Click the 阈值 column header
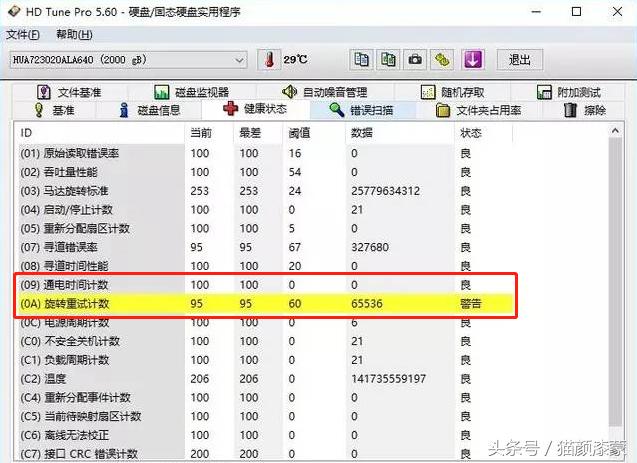Screen dimensions: 637x463 314,133
